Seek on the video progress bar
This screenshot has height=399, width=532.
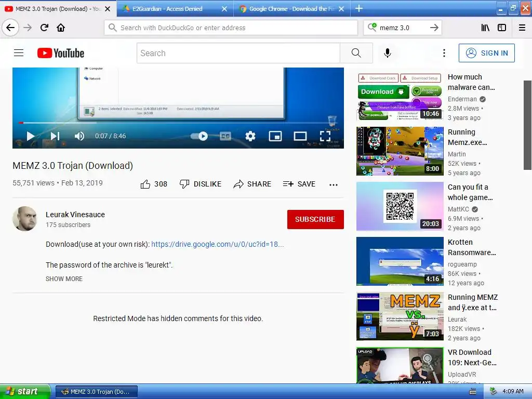point(178,123)
